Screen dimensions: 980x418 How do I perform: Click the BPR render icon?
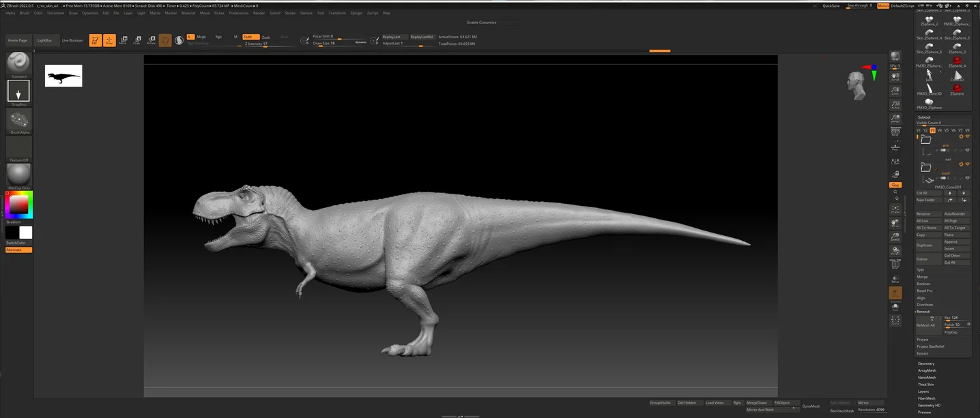tap(895, 57)
